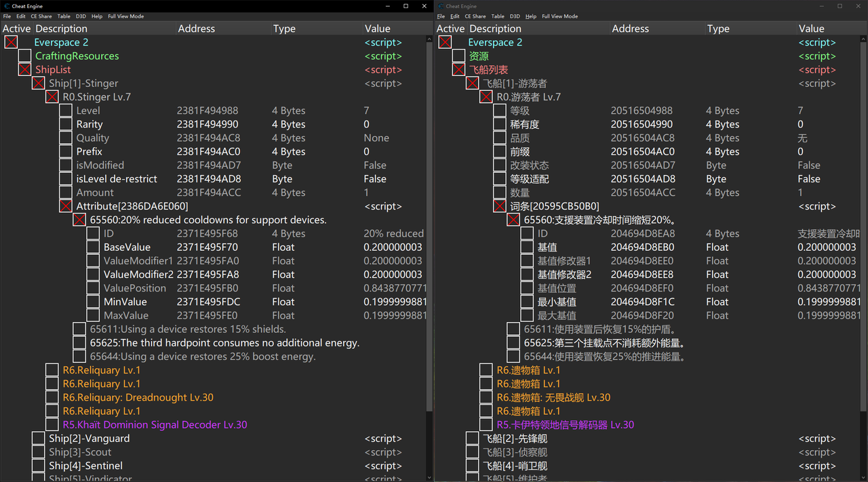
Task: Freeze the 基值 float checkbox
Action: (526, 247)
